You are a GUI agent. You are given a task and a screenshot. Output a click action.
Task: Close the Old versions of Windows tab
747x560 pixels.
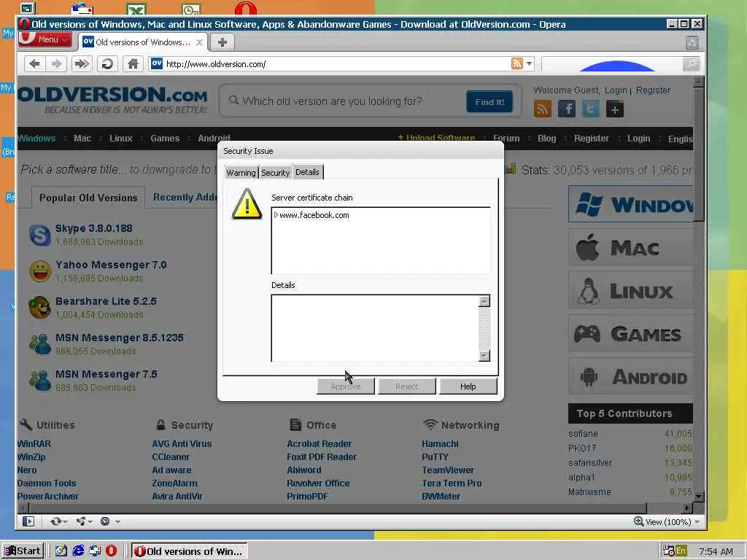pyautogui.click(x=200, y=42)
